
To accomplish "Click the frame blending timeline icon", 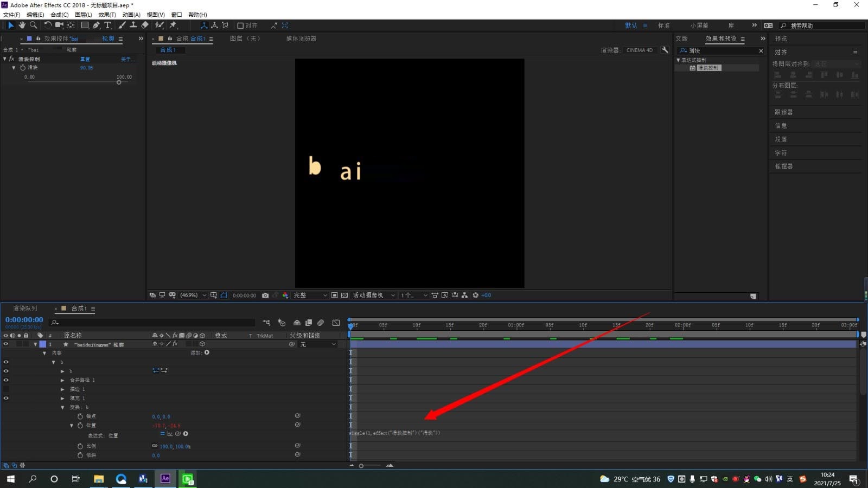I will (309, 323).
